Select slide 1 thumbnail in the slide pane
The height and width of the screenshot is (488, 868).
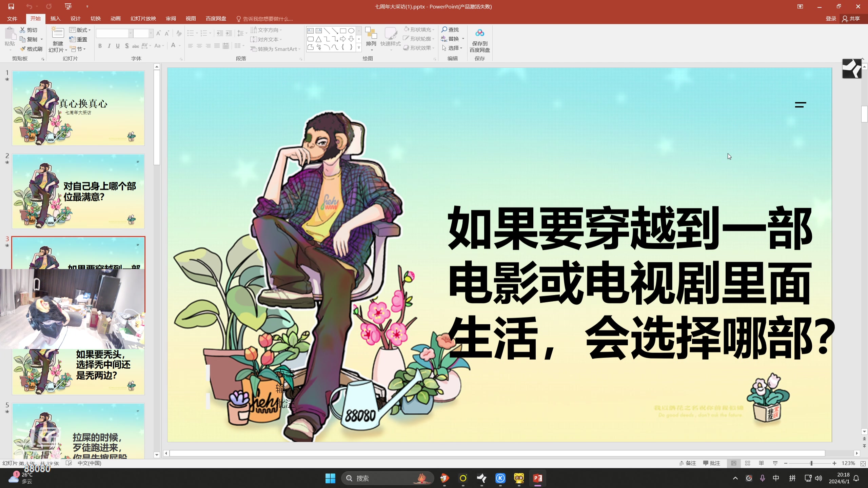78,108
